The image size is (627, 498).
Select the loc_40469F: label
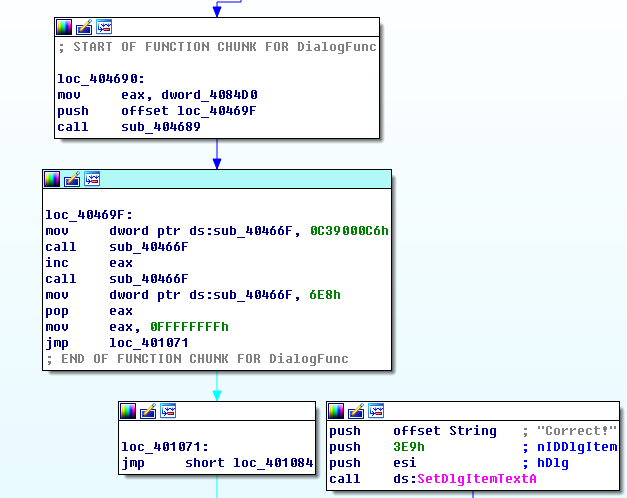pos(89,215)
